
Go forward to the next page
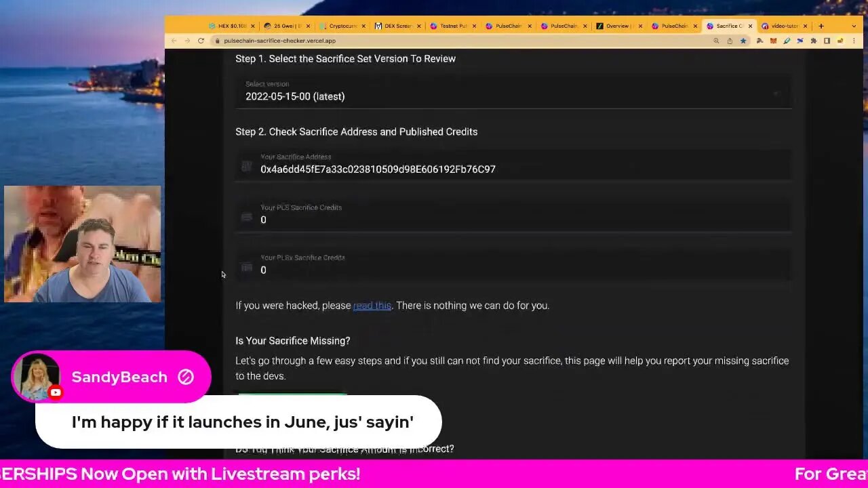tap(187, 41)
